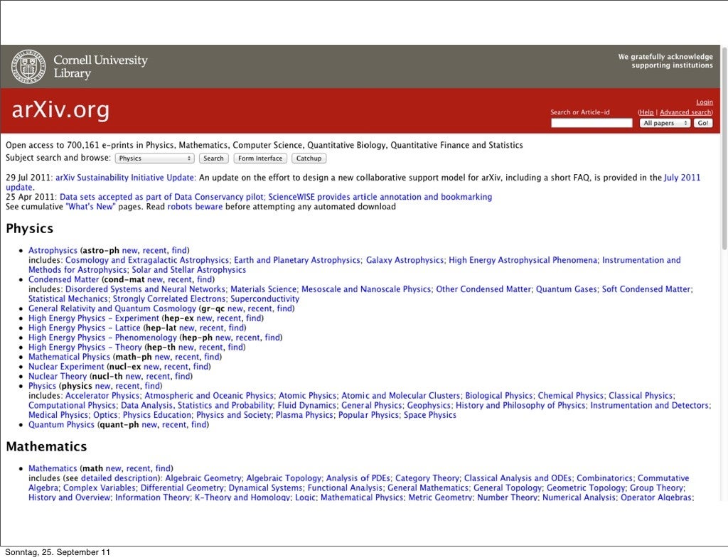
Task: Open Plasma Physics link
Action: [304, 415]
